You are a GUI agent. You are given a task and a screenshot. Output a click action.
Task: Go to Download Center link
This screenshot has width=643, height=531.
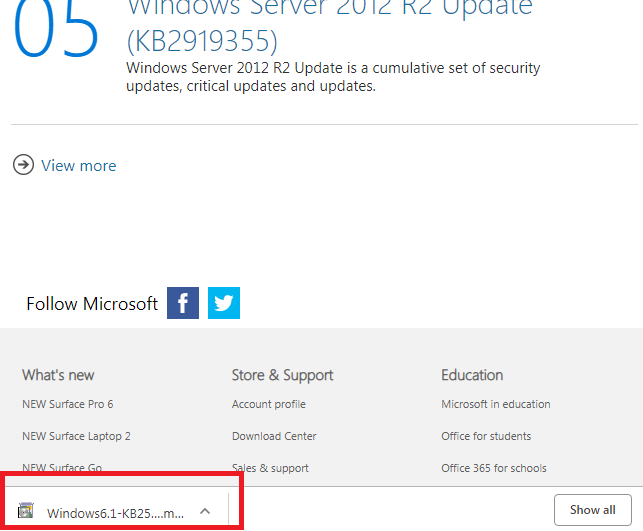pos(274,436)
